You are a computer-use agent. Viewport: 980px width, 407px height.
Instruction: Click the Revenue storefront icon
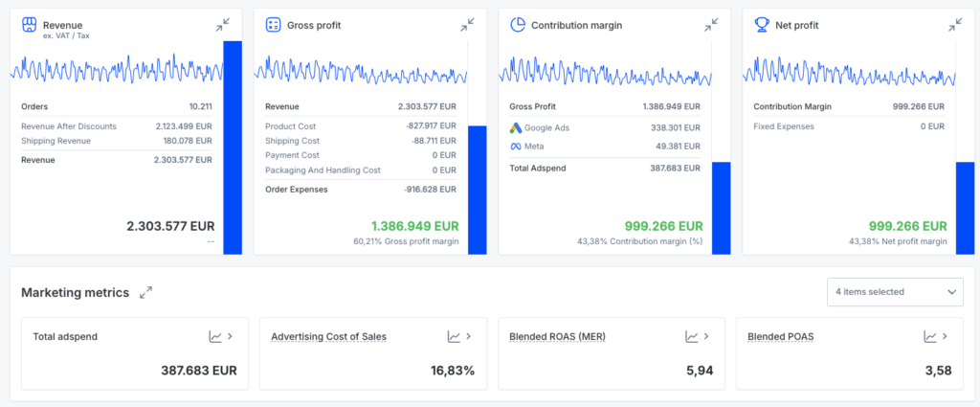pos(29,25)
